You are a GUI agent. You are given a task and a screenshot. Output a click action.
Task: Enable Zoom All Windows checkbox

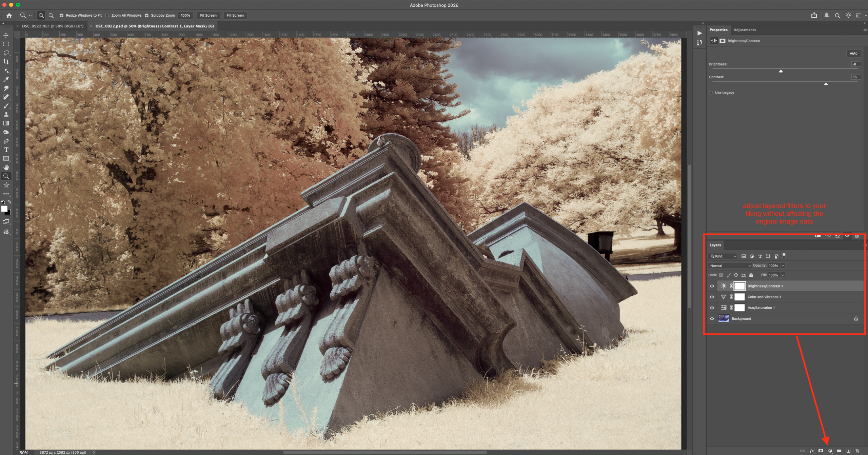pyautogui.click(x=107, y=15)
